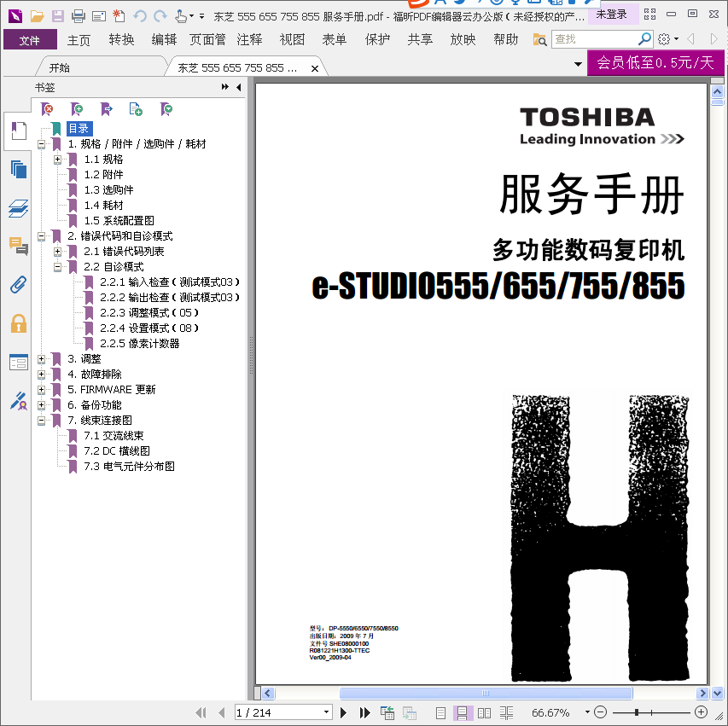Open the page number dropdown arrow
The image size is (728, 726).
[x=326, y=712]
